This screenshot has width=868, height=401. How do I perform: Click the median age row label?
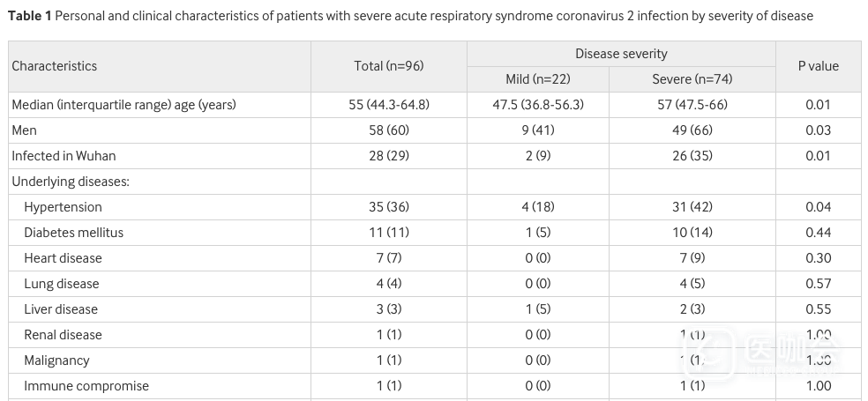click(x=123, y=105)
